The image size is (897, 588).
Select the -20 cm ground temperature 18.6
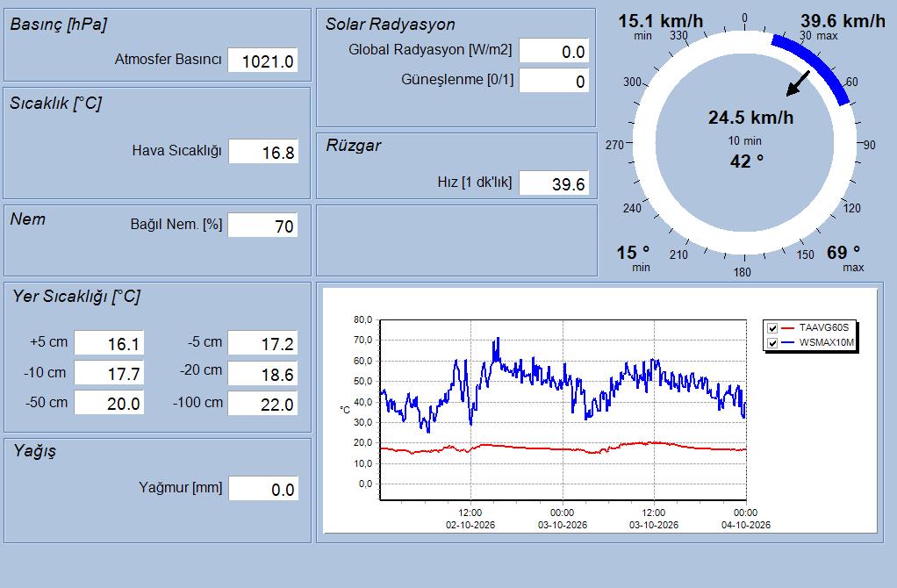click(262, 373)
